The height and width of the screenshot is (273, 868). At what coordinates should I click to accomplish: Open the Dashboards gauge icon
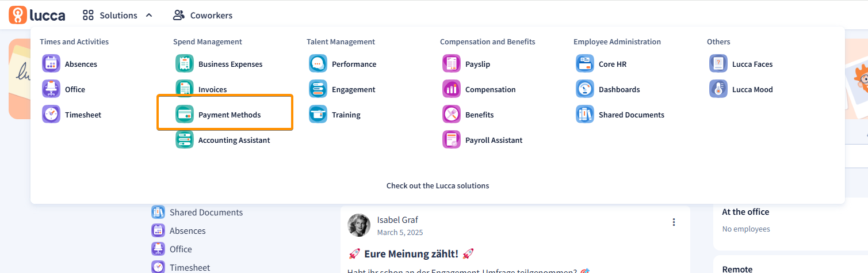[x=585, y=89]
